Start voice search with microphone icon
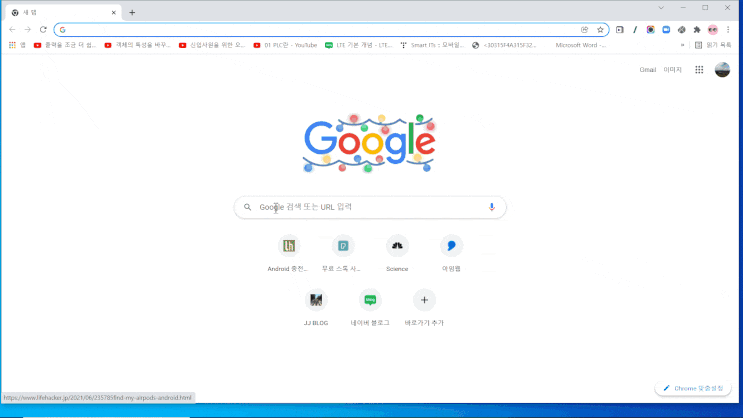 (491, 207)
